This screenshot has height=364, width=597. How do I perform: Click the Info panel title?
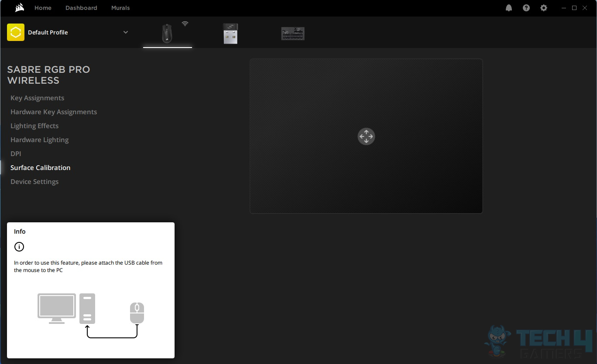(20, 231)
